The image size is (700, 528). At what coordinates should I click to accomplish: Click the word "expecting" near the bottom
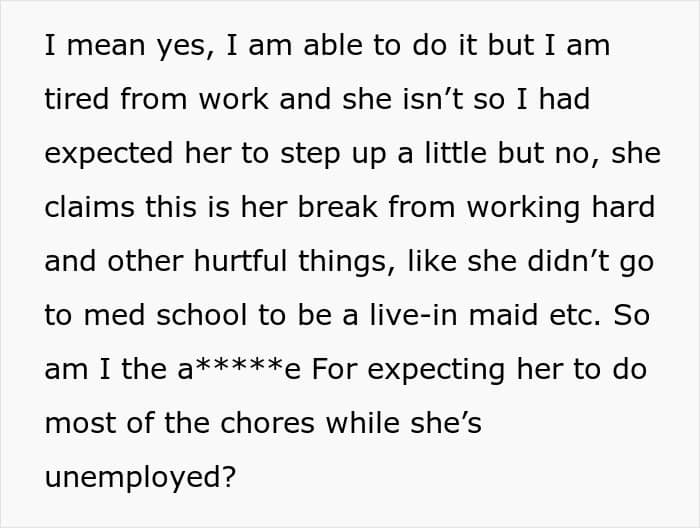[436, 370]
